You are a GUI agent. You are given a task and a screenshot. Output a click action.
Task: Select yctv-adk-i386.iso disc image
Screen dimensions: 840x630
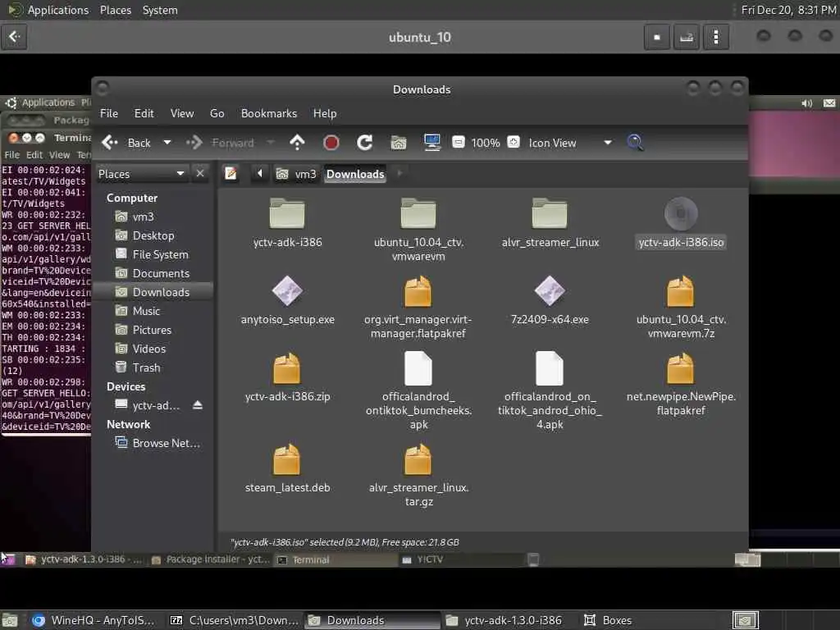pos(681,213)
